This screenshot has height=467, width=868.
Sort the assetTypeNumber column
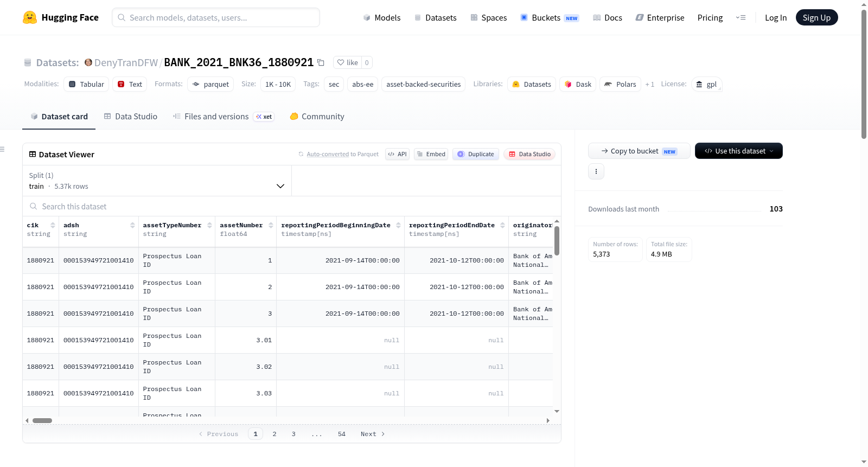point(209,225)
